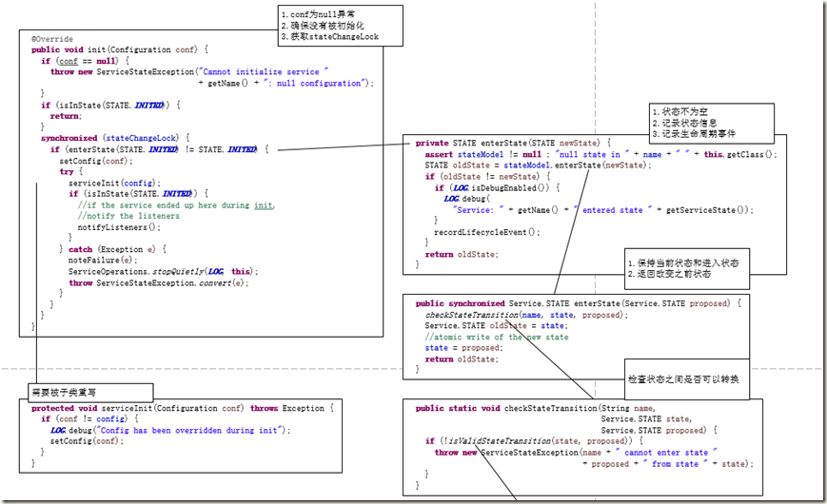Select 'if (!isValidStateTransition(state, proposed))' line
This screenshot has width=827, height=504.
point(534,440)
